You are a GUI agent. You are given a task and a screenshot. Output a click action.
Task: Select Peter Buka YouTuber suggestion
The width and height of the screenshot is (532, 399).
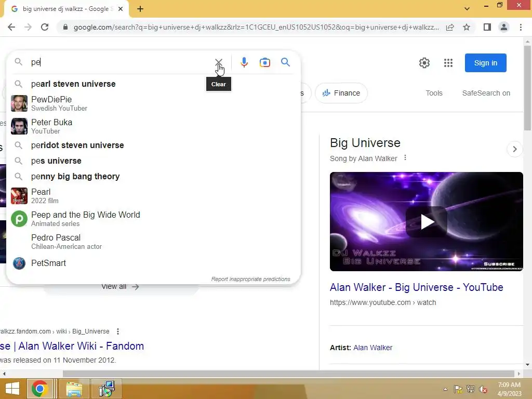153,126
